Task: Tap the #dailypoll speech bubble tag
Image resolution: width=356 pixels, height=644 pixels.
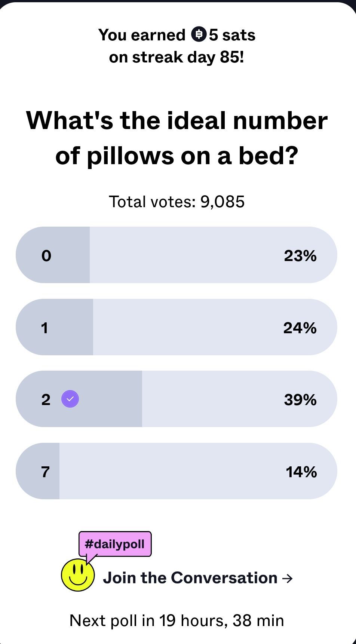Action: [x=115, y=544]
